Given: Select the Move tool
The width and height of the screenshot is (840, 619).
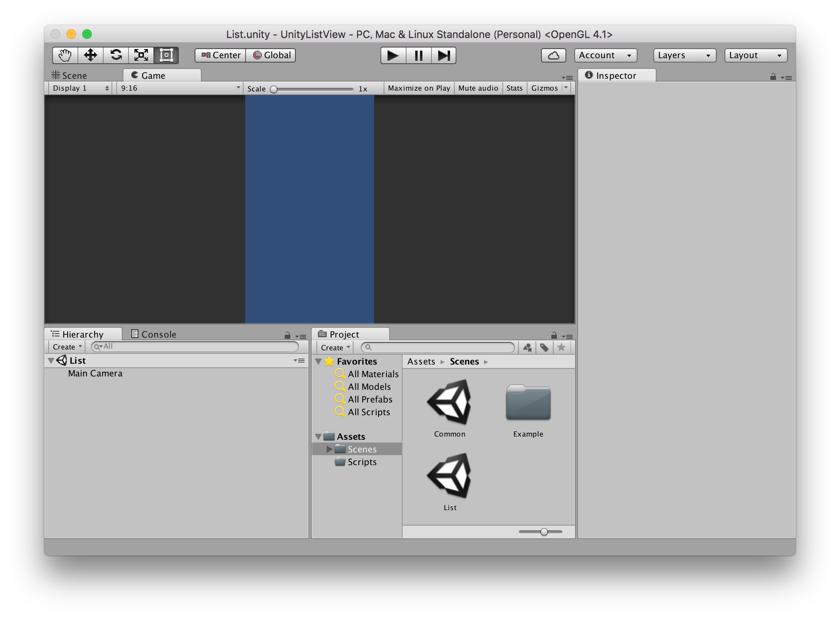Looking at the screenshot, I should pos(91,55).
